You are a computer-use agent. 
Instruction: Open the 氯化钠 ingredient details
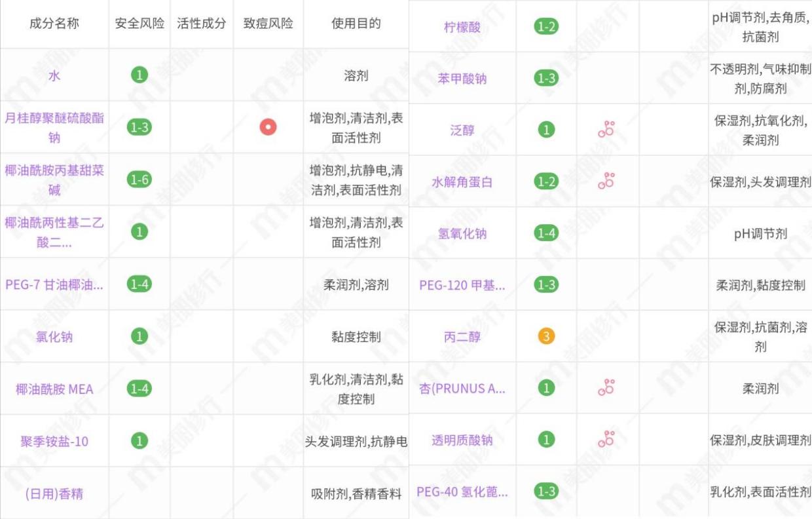click(x=54, y=337)
